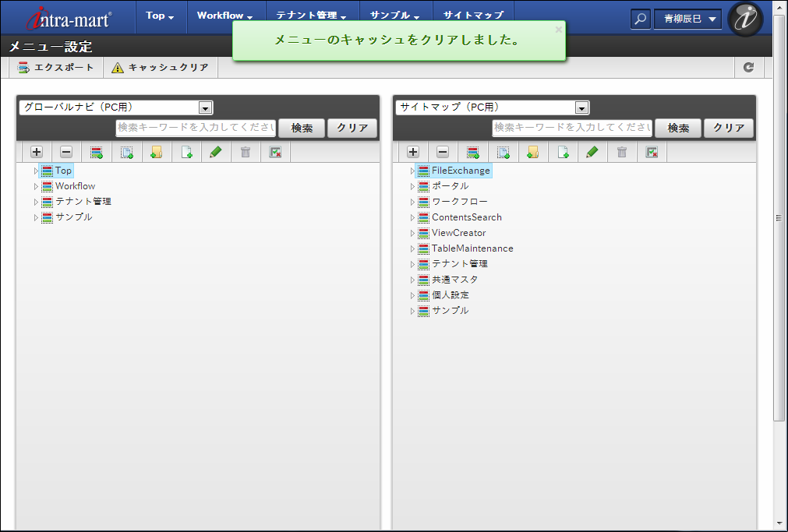788x532 pixels.
Task: Add new menu item page in グローバルナビ panel
Action: tap(186, 152)
